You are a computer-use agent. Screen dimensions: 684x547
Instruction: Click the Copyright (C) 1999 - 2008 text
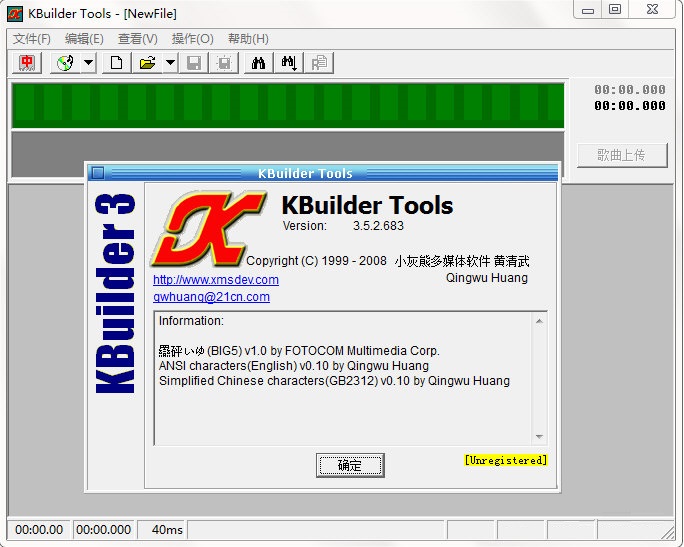pos(317,261)
